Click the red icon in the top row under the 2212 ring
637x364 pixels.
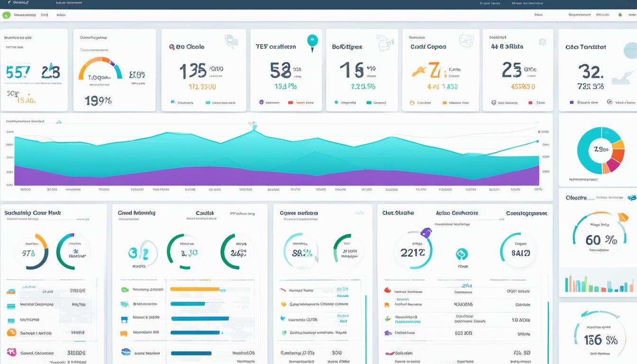point(387,290)
